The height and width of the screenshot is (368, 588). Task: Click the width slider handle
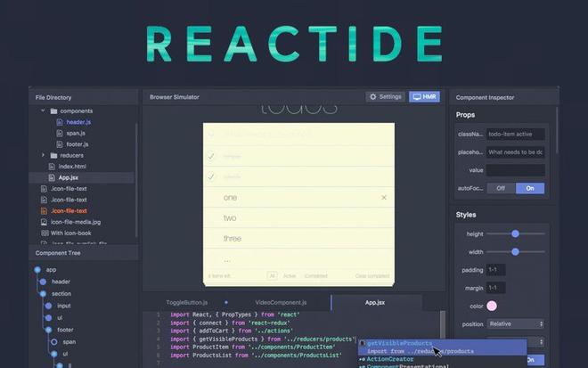point(515,251)
